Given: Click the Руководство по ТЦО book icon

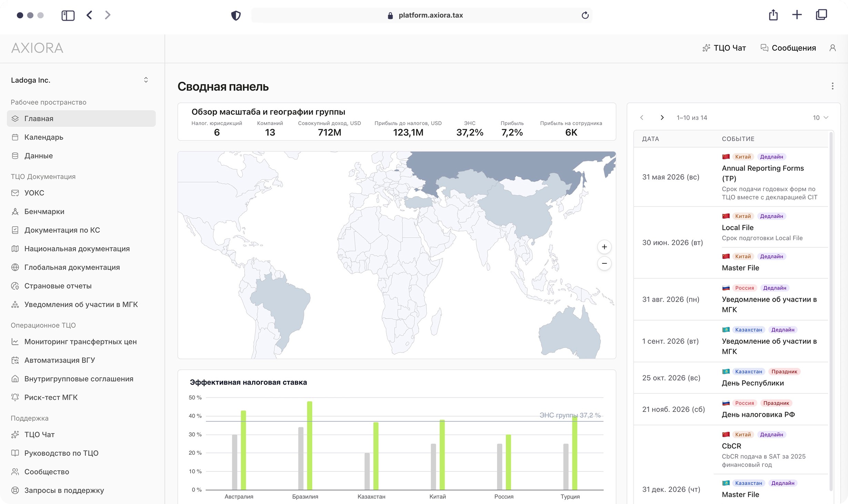Looking at the screenshot, I should [15, 453].
